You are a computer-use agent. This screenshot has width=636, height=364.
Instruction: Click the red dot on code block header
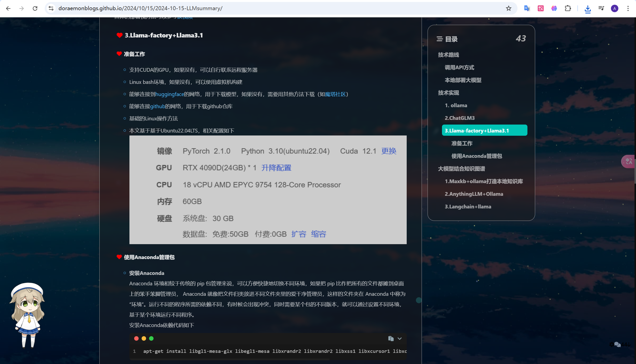coord(136,338)
